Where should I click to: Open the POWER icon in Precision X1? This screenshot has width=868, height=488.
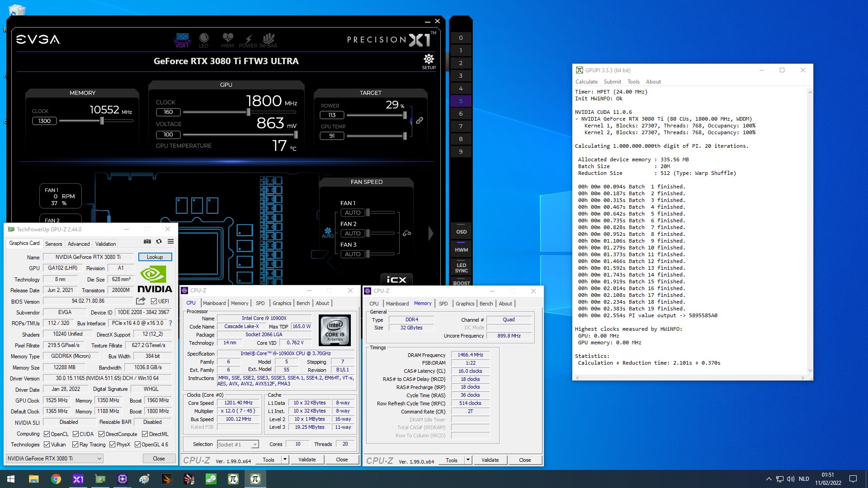click(x=248, y=40)
